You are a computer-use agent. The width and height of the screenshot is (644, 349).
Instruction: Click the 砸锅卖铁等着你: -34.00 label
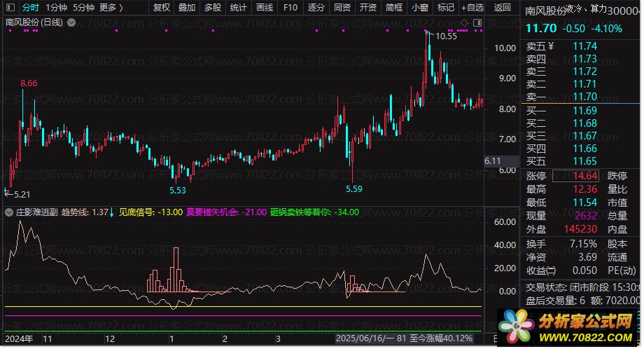pyautogui.click(x=314, y=212)
